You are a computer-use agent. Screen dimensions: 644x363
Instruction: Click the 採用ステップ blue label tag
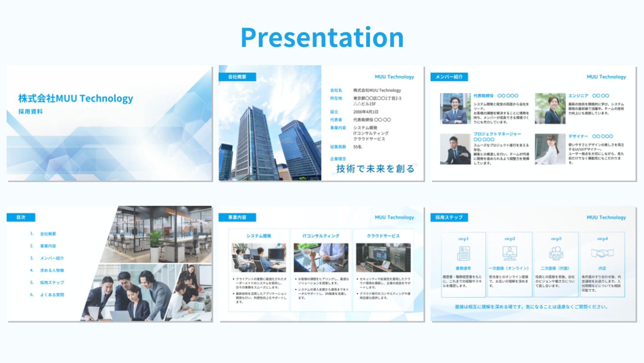[449, 218]
